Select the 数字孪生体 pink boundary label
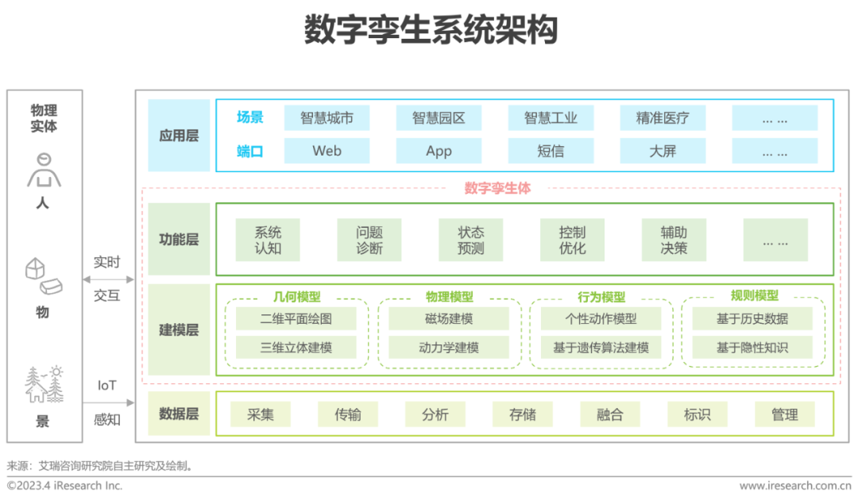The height and width of the screenshot is (504, 858). 498,189
